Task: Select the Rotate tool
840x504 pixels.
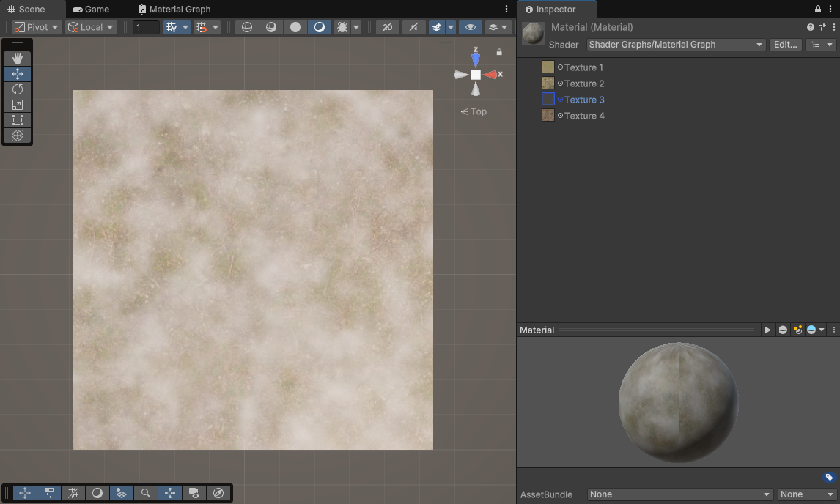Action: 18,89
